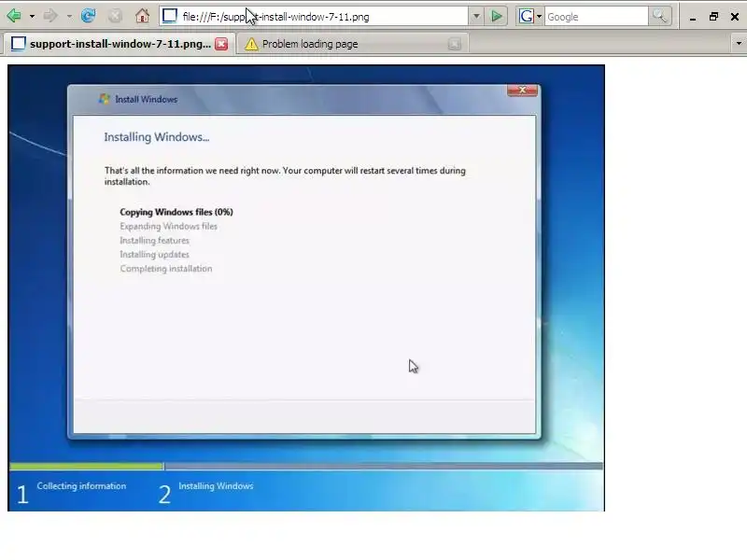747x560 pixels.
Task: Click Completing installation step
Action: (x=166, y=269)
